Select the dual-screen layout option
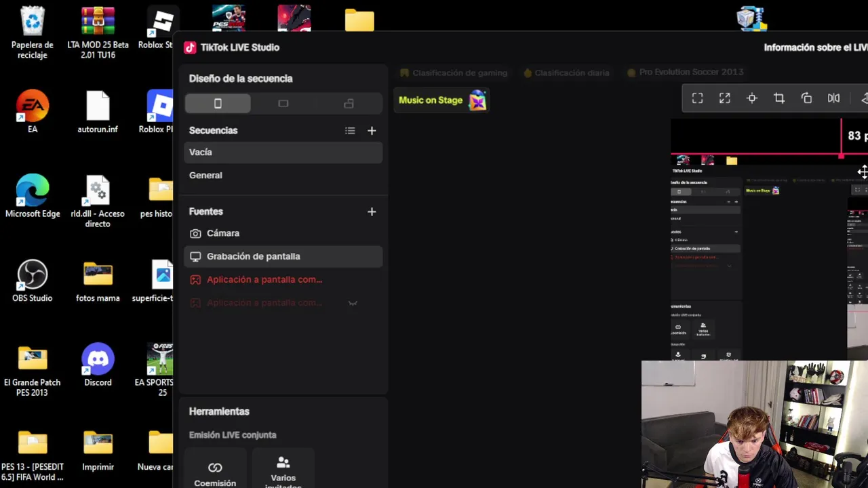Screen dimensions: 868x488 click(349, 103)
